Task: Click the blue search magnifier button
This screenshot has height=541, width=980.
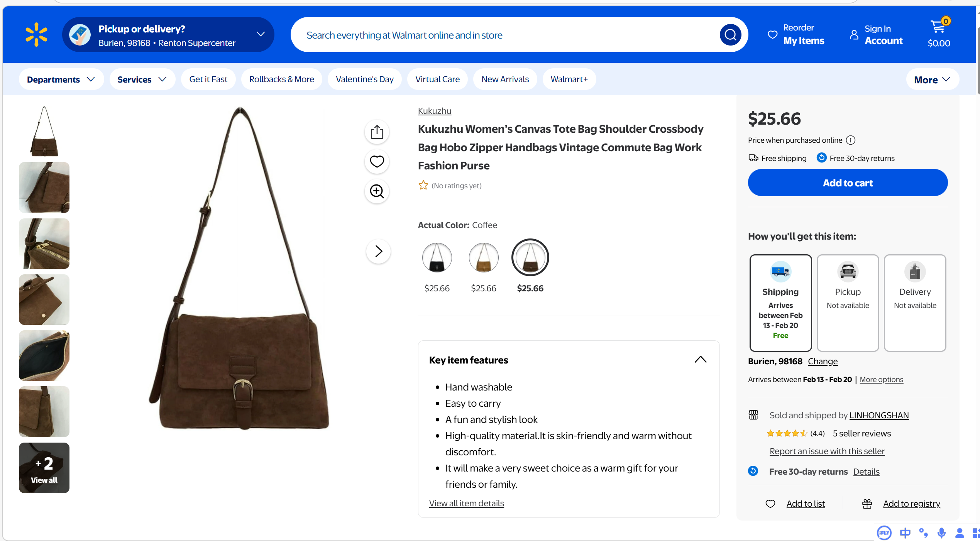Action: [x=730, y=35]
